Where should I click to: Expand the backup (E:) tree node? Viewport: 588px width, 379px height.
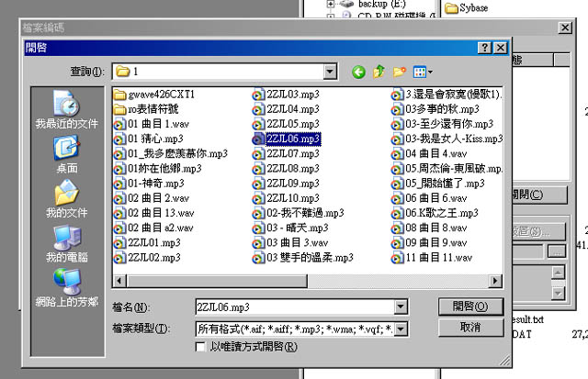pyautogui.click(x=331, y=4)
